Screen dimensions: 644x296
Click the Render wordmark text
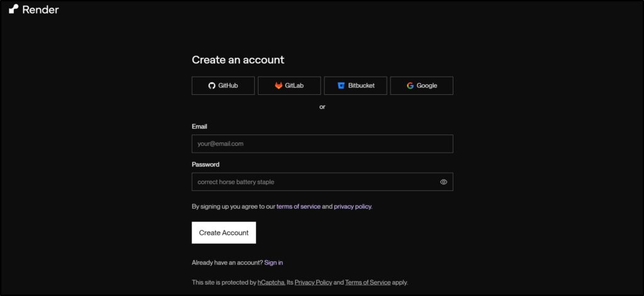(40, 10)
